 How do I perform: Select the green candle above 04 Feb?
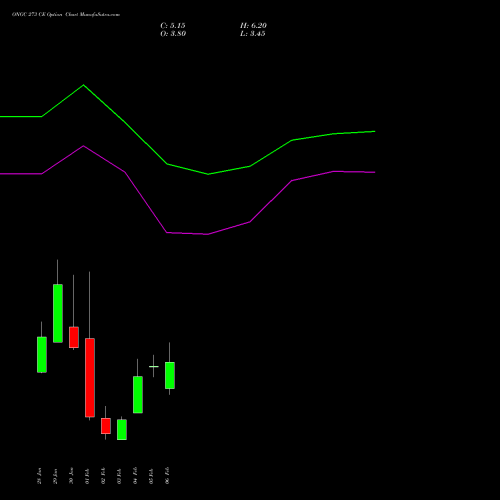point(138,395)
